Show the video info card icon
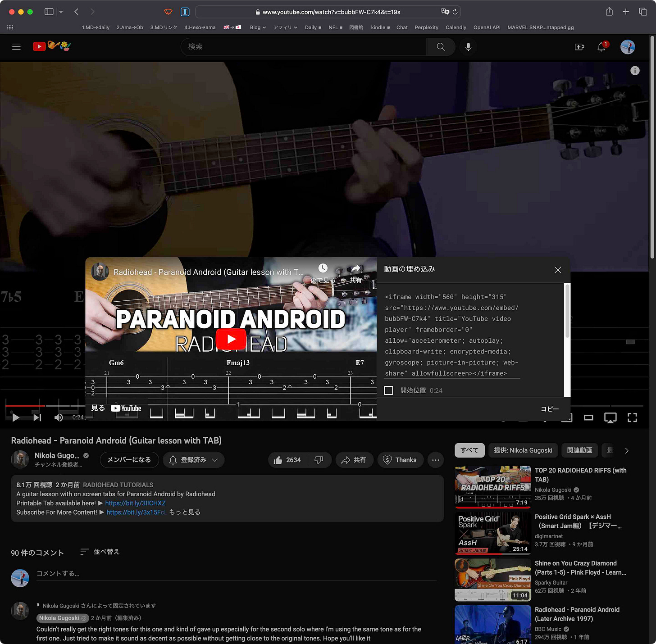 coord(635,71)
